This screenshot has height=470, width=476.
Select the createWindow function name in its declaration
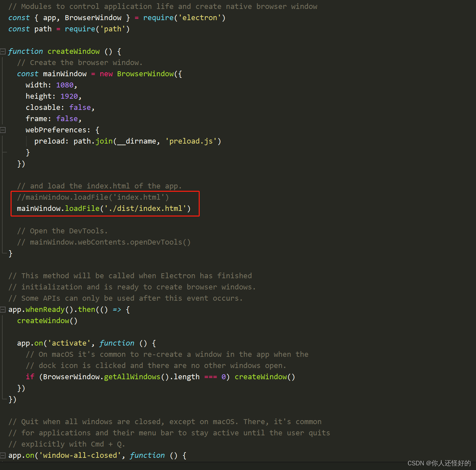[74, 51]
